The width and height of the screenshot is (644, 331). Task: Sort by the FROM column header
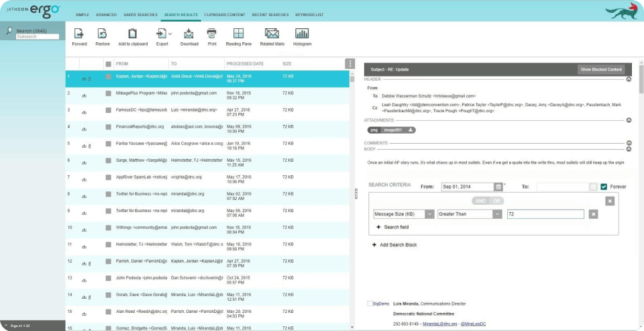click(x=122, y=64)
